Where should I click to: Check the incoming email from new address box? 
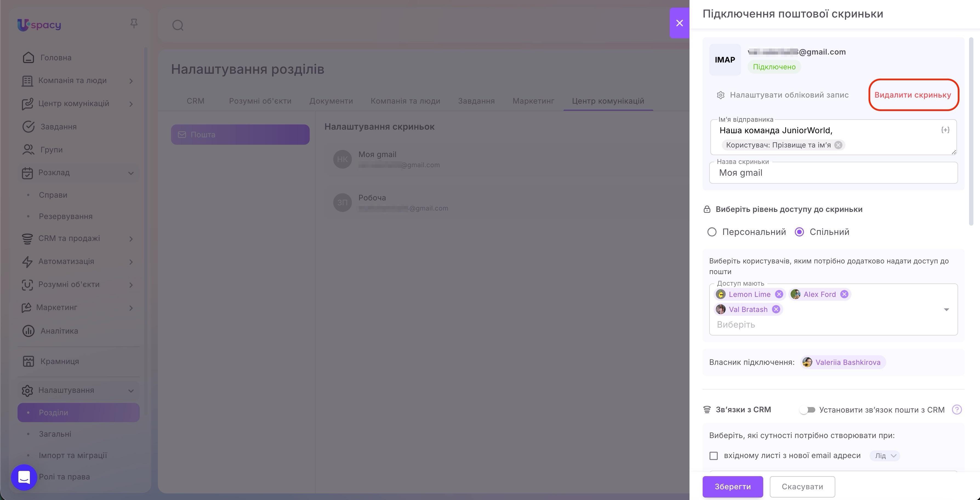coord(713,456)
